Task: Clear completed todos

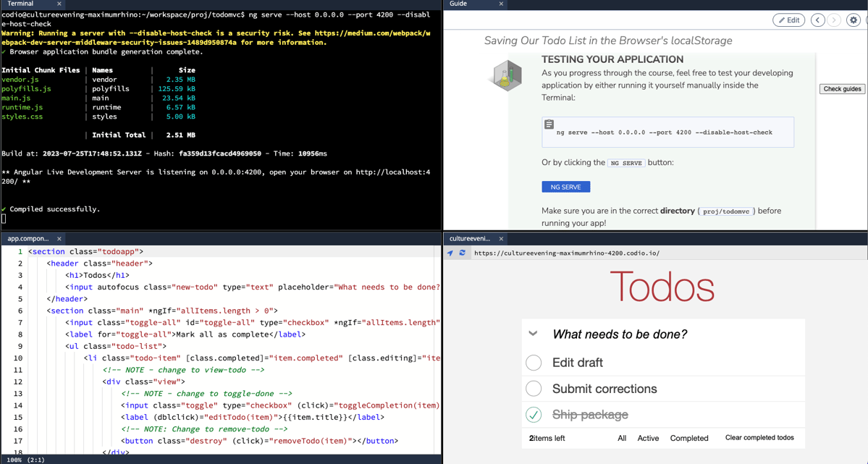Action: [759, 438]
